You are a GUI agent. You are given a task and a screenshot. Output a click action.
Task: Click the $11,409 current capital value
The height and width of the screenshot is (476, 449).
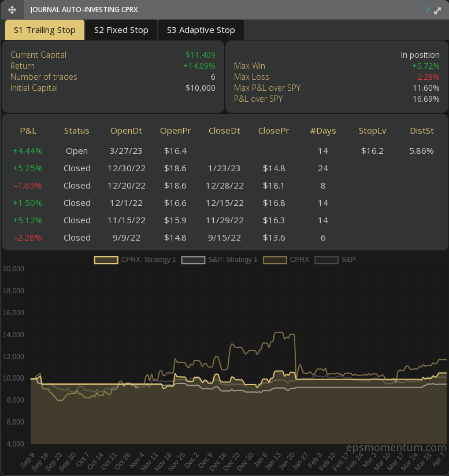(201, 55)
